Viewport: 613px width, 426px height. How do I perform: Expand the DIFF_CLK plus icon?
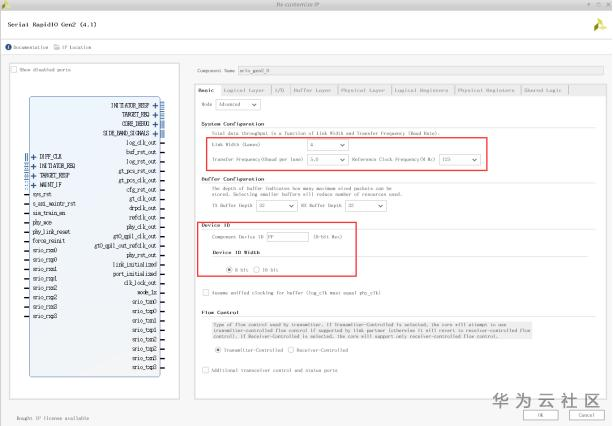pyautogui.click(x=34, y=157)
